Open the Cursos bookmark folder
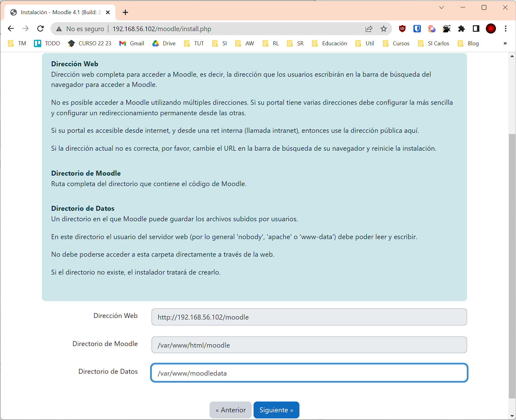 [x=396, y=43]
